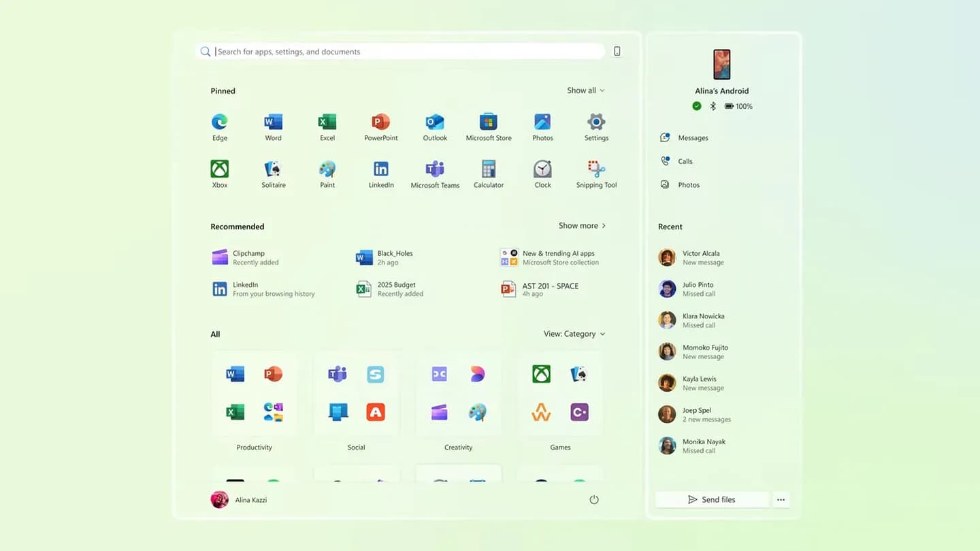
Task: Open Momoko Fujito new message
Action: 693,352
